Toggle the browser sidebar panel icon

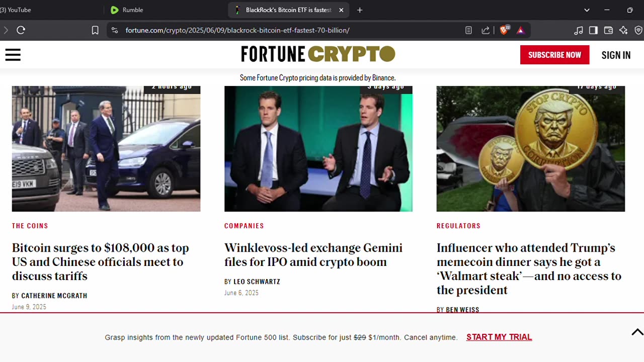593,30
